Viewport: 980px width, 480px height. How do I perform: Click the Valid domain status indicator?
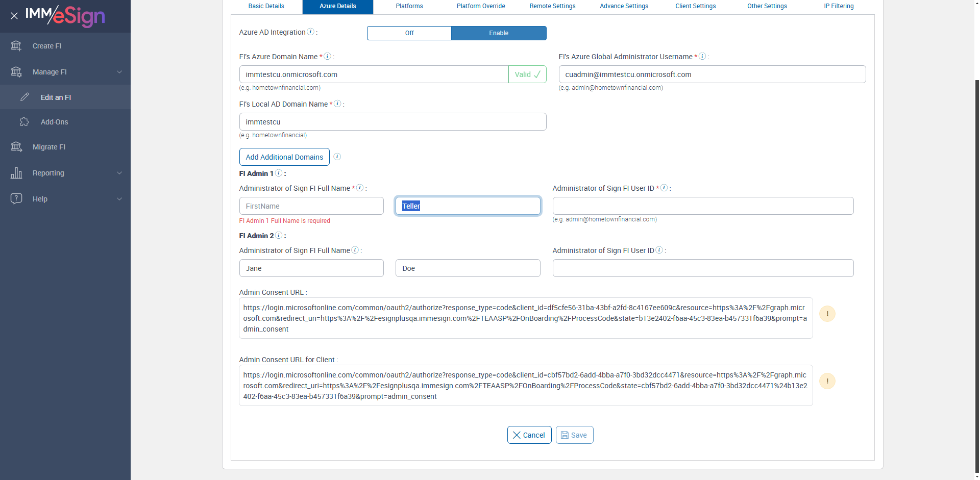pos(527,74)
